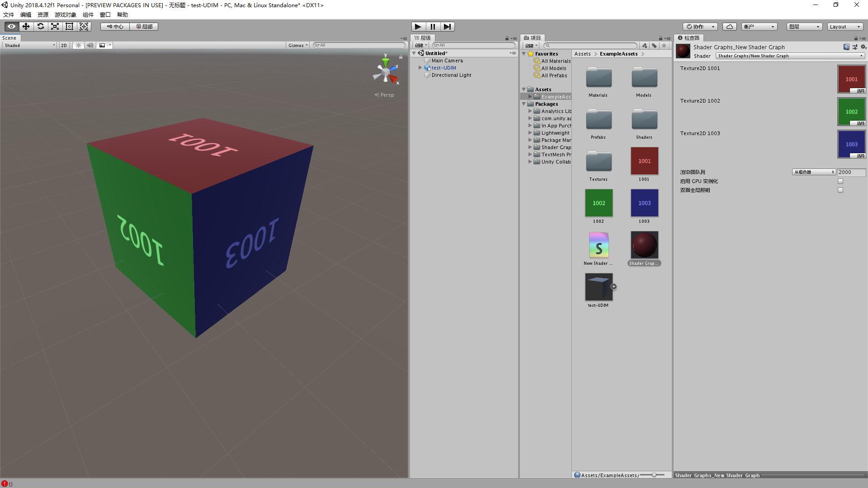Open the 组件 menu
Viewport: 868px width, 488px height.
tap(88, 14)
